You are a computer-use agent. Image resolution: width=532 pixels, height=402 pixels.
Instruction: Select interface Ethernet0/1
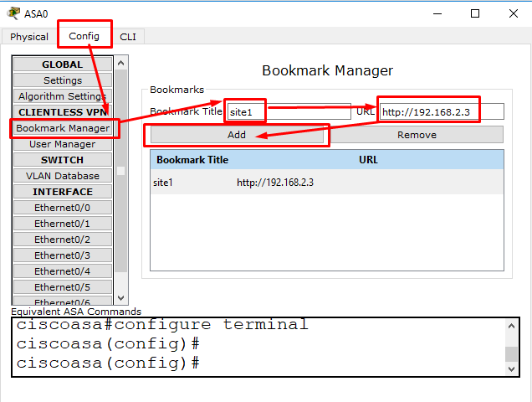(x=63, y=224)
